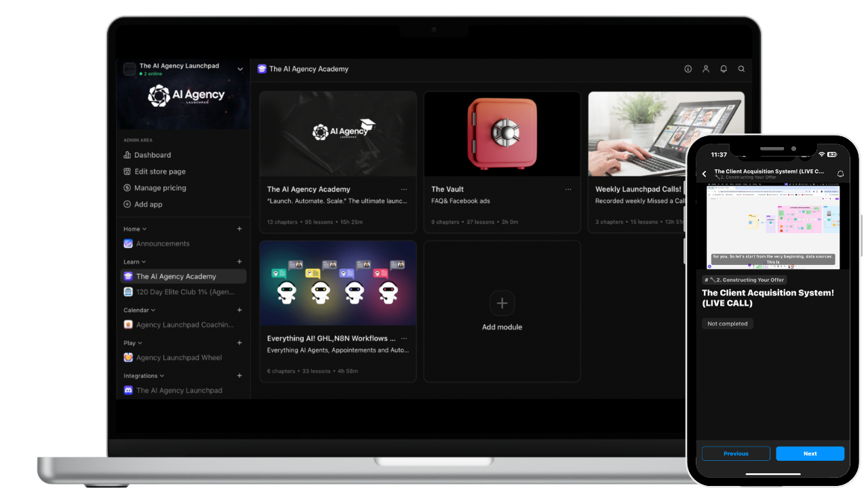Tap the lesson video on the phone
The width and height of the screenshot is (868, 488).
[x=772, y=226]
